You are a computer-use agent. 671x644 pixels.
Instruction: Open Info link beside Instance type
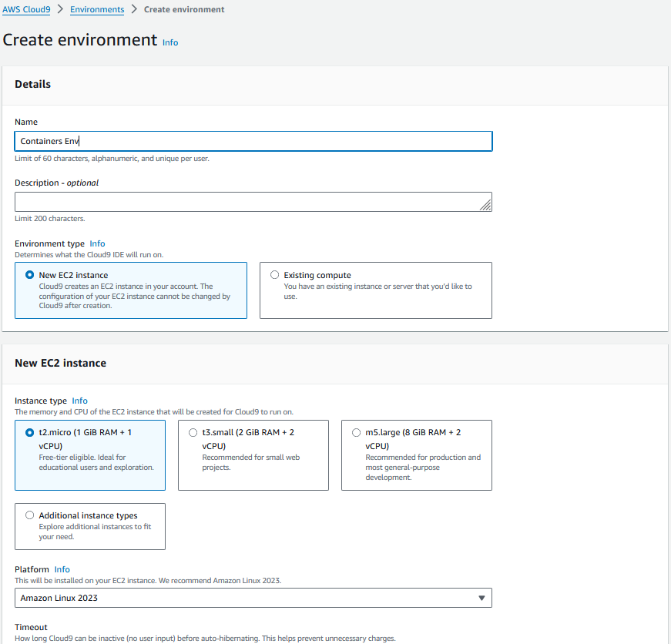[x=79, y=401]
